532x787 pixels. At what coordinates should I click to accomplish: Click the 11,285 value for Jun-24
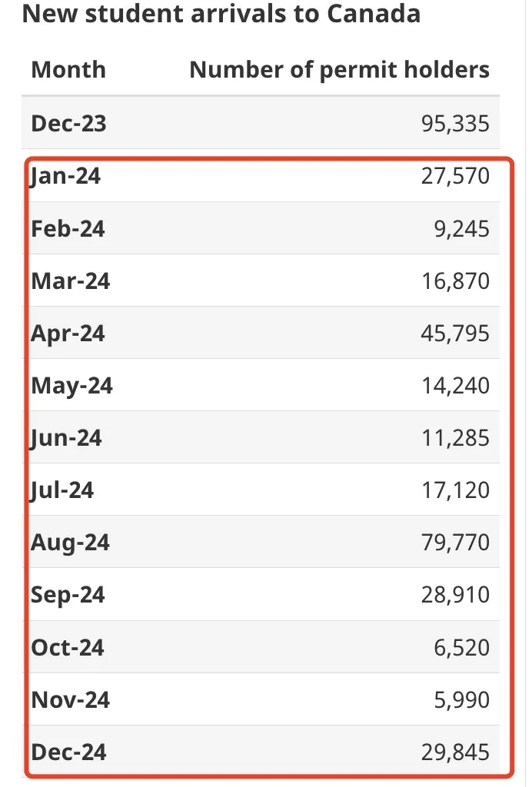click(x=455, y=438)
